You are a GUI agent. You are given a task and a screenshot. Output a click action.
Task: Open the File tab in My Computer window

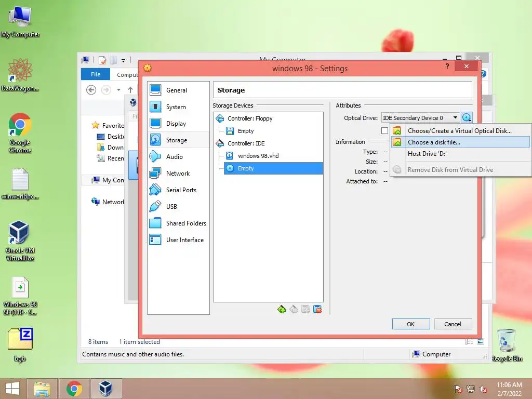pyautogui.click(x=96, y=74)
